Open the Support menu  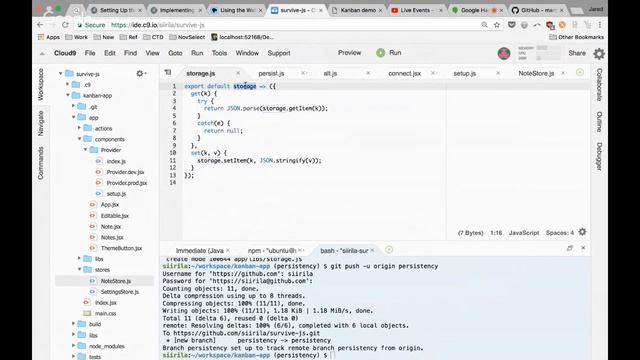[279, 53]
